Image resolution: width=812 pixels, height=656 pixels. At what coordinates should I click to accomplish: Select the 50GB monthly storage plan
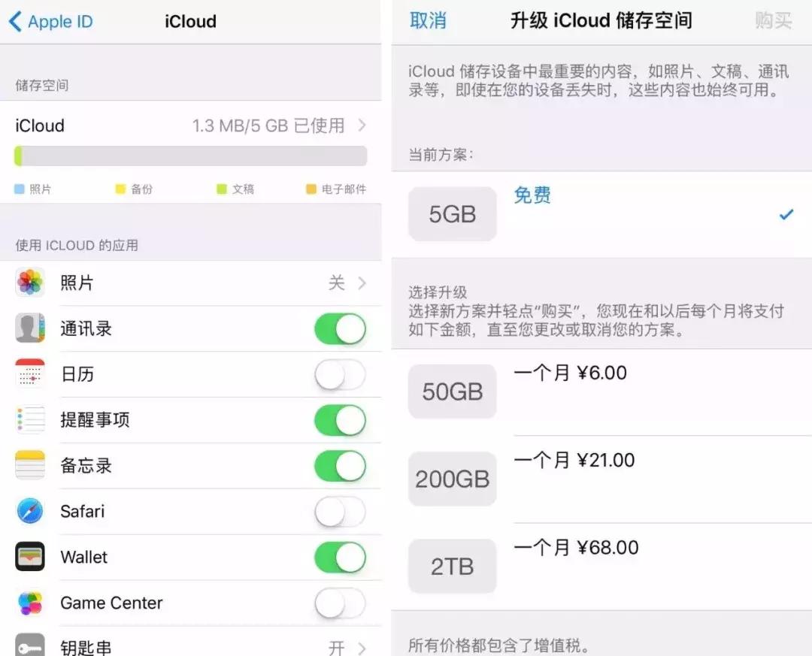click(x=601, y=391)
